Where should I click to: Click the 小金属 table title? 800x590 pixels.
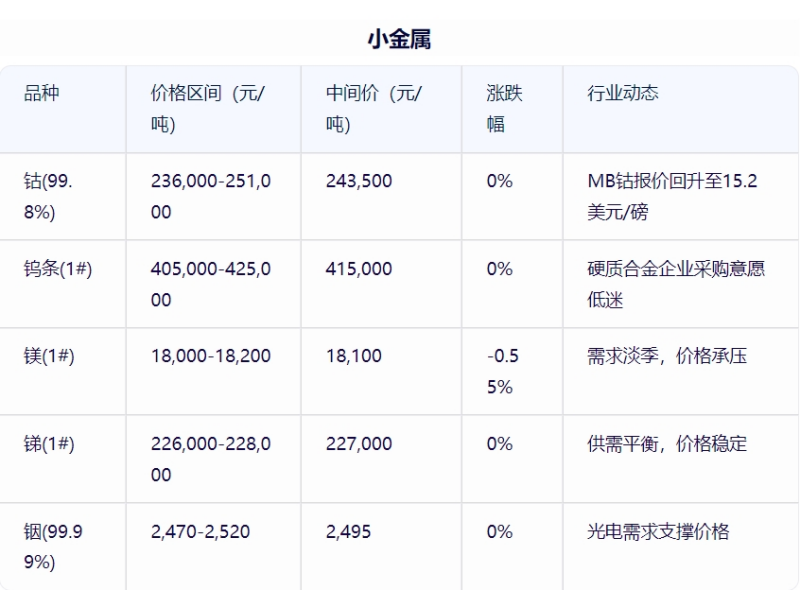[399, 39]
